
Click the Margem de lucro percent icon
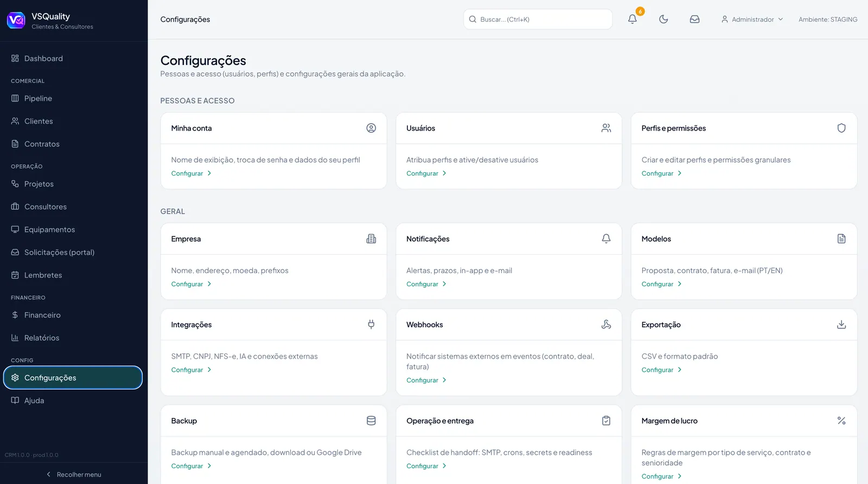841,421
